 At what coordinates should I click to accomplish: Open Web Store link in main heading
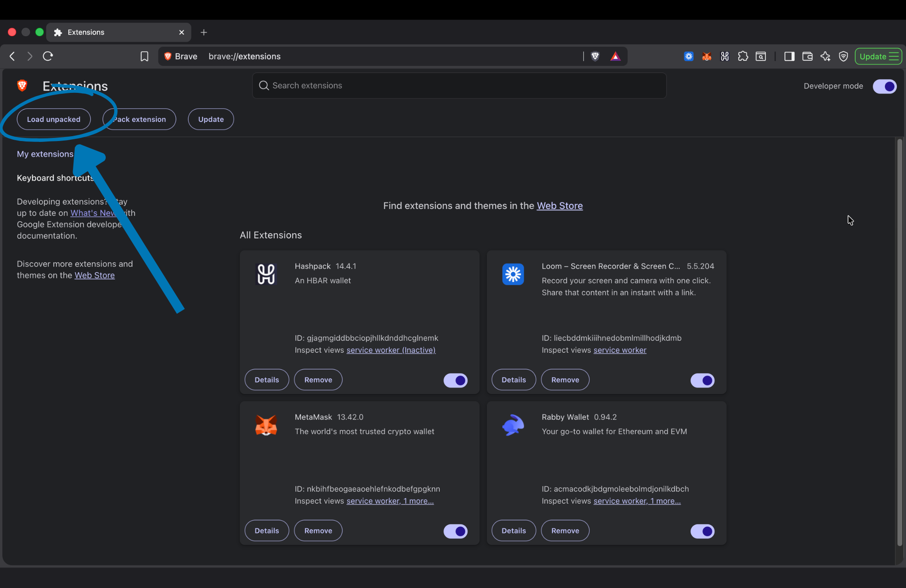click(x=560, y=206)
